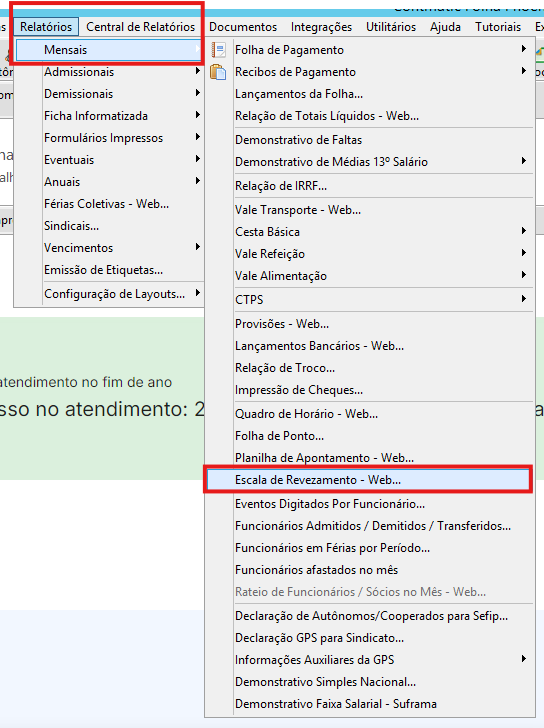The width and height of the screenshot is (544, 728).
Task: Choose Relação de IRRF...
Action: point(370,186)
